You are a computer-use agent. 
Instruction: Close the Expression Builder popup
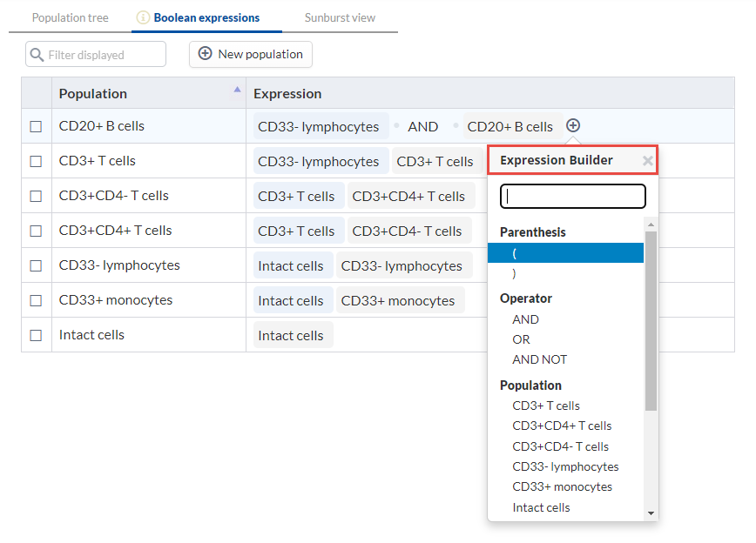tap(647, 161)
